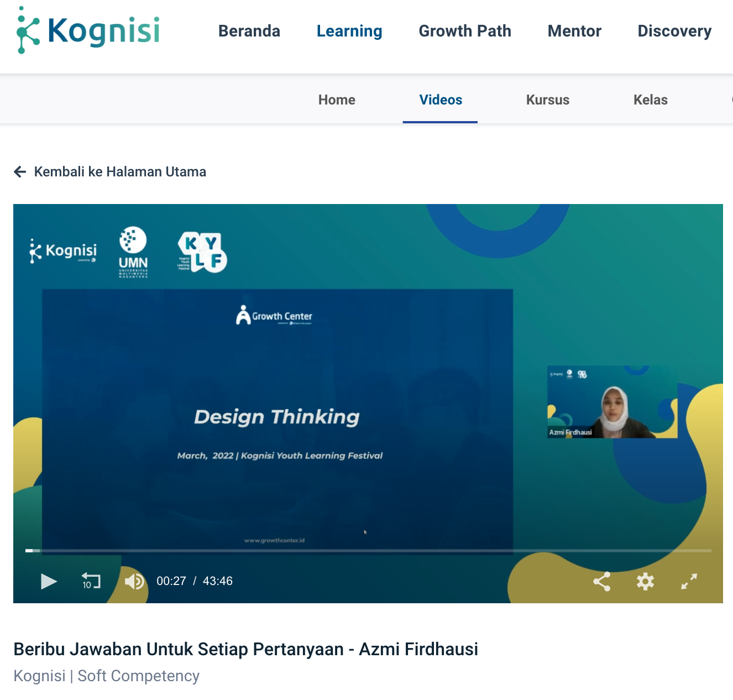Seek on the video progress bar
Screen dimensions: 733x700
click(368, 551)
